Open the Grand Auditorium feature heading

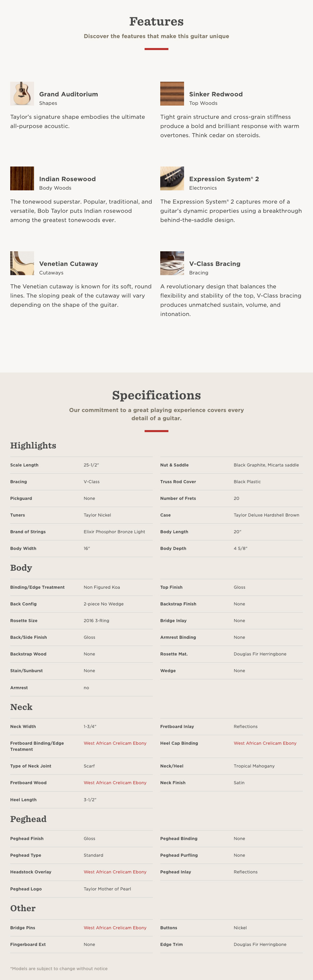(68, 94)
